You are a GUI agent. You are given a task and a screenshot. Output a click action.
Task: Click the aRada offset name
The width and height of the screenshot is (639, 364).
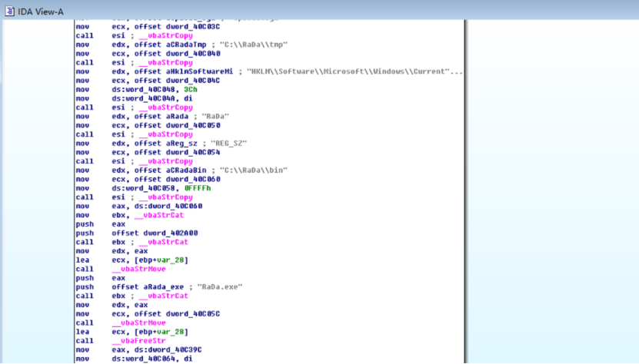(178, 117)
